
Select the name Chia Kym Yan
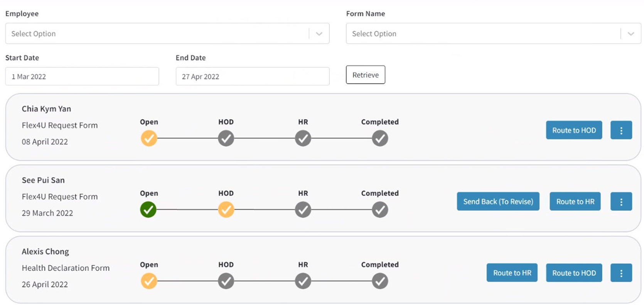coord(46,109)
